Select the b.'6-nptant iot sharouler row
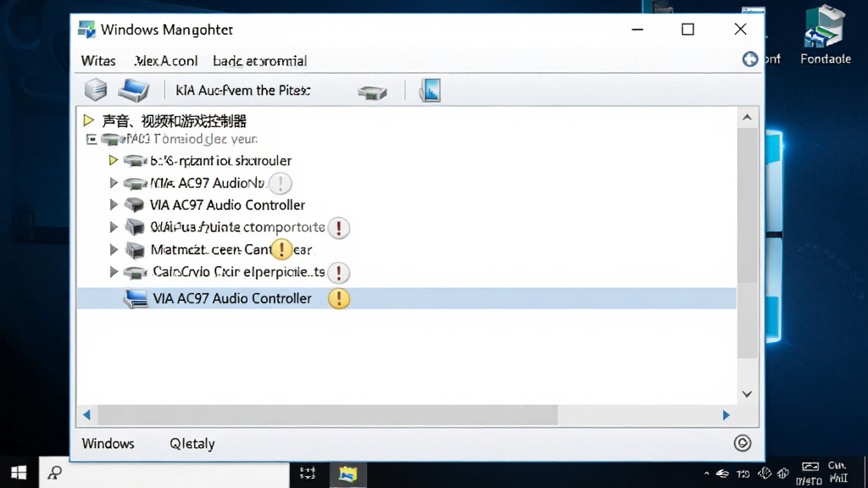868x488 pixels. [220, 161]
